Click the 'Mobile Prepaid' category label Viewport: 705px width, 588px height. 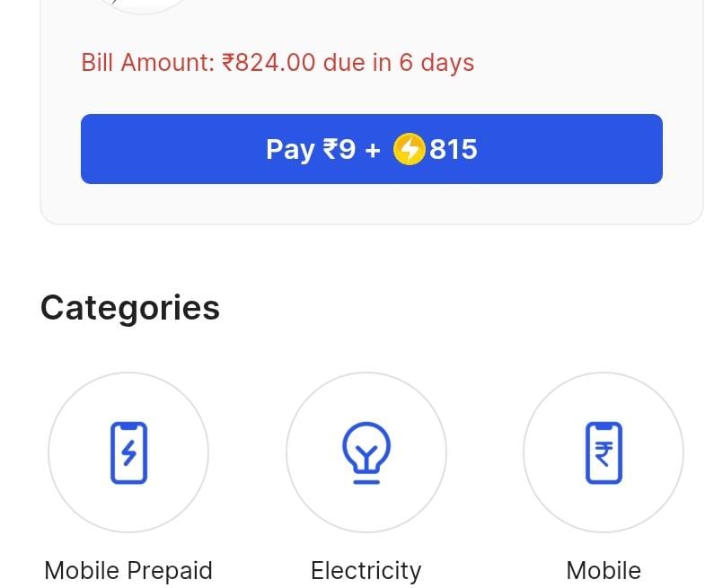[128, 571]
